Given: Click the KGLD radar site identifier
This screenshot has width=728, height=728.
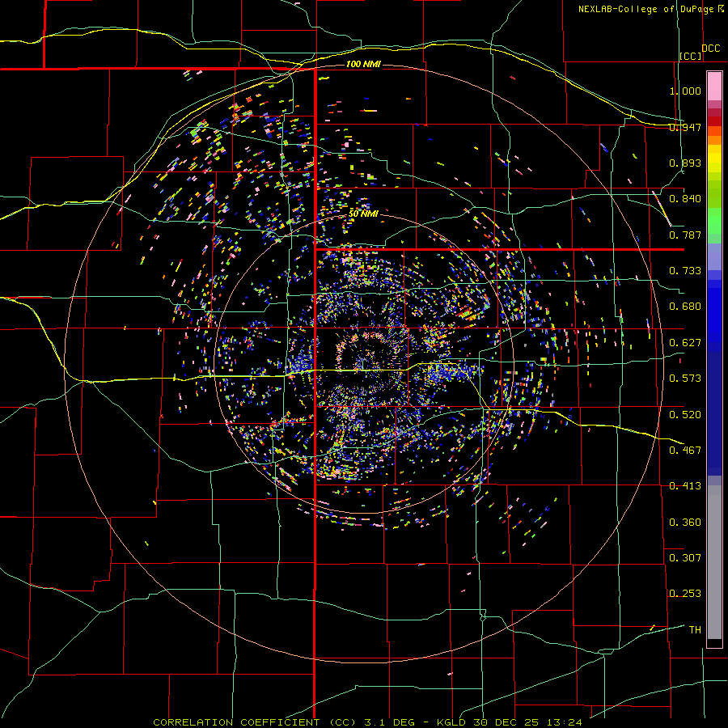Looking at the screenshot, I should click(x=452, y=722).
